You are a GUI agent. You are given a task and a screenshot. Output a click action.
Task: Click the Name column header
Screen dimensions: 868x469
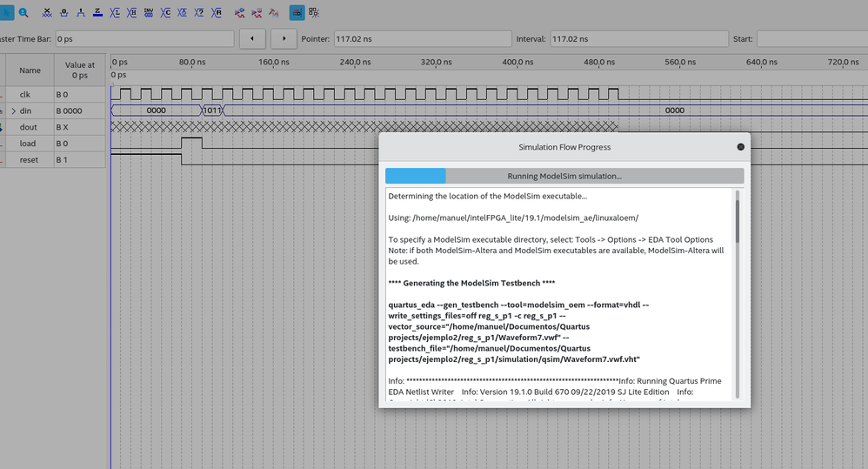click(30, 70)
